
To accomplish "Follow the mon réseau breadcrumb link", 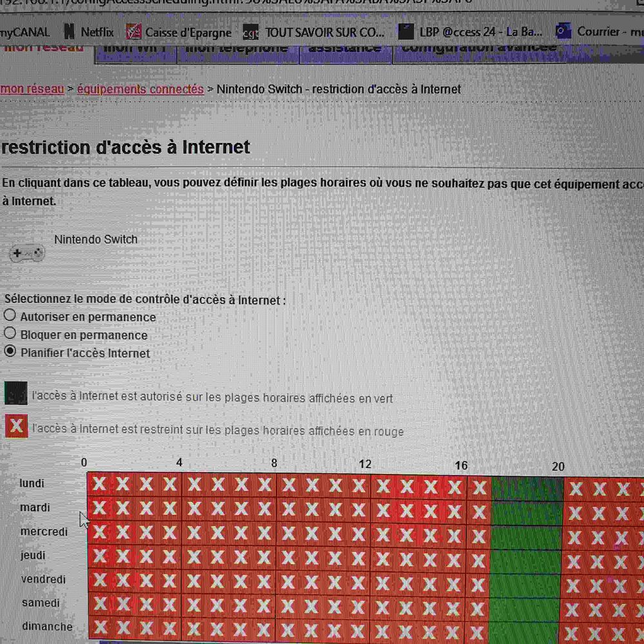I will tap(32, 89).
